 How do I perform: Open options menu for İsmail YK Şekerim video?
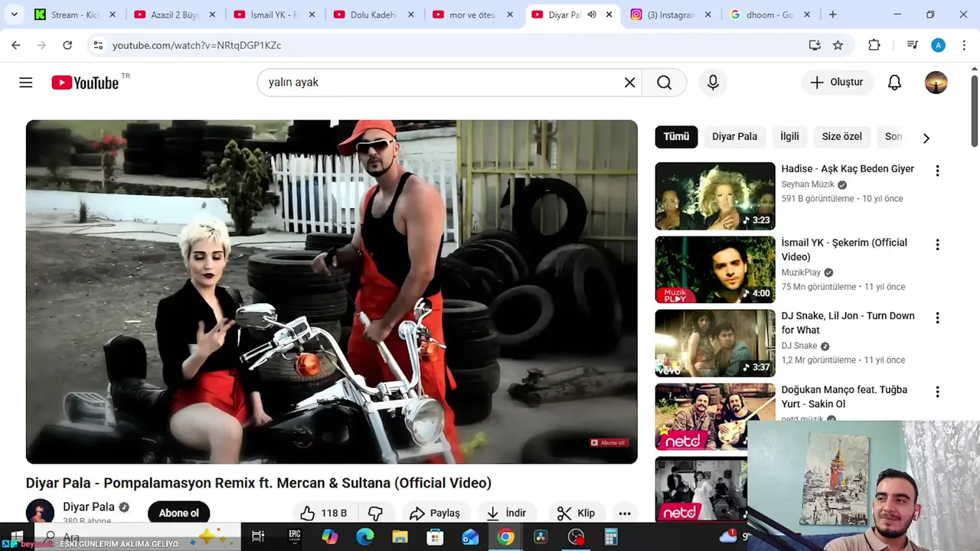[x=937, y=245]
